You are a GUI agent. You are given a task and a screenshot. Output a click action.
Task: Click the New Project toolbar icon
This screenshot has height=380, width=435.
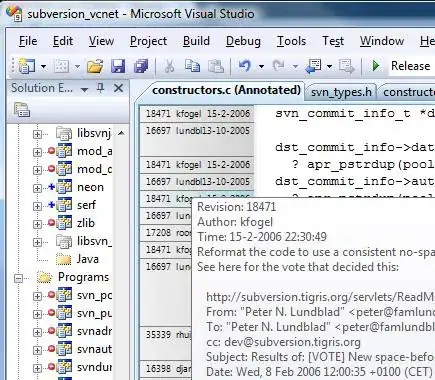click(26, 66)
